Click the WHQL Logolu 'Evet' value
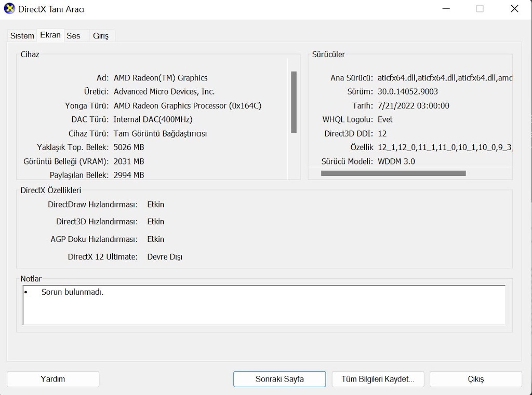Screen dimensions: 532x395 point(385,119)
